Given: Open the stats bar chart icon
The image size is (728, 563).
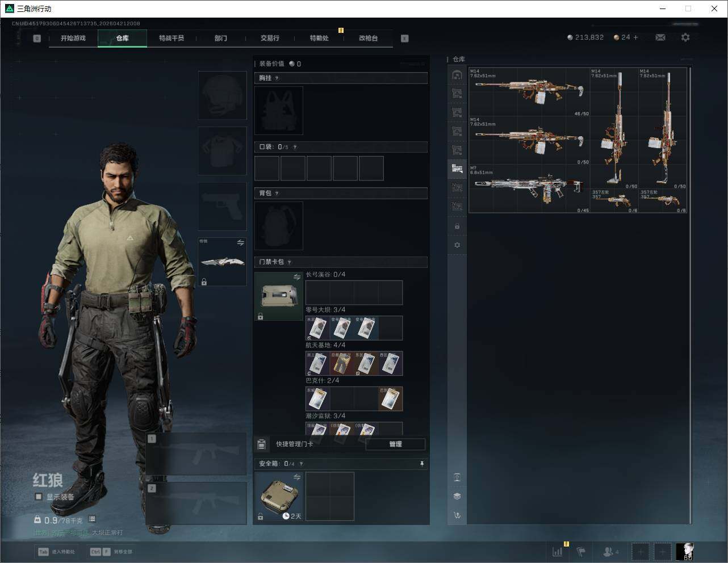Looking at the screenshot, I should tap(557, 552).
